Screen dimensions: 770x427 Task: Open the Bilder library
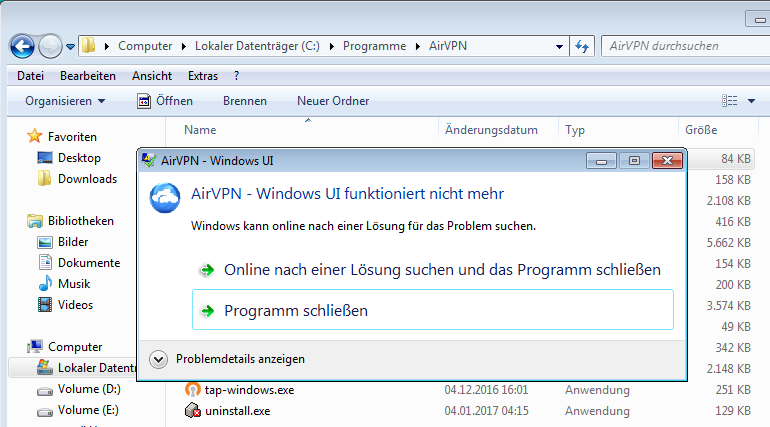click(73, 242)
